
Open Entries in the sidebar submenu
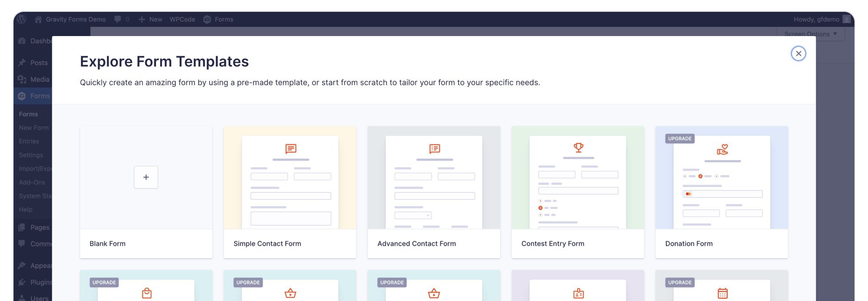click(29, 141)
